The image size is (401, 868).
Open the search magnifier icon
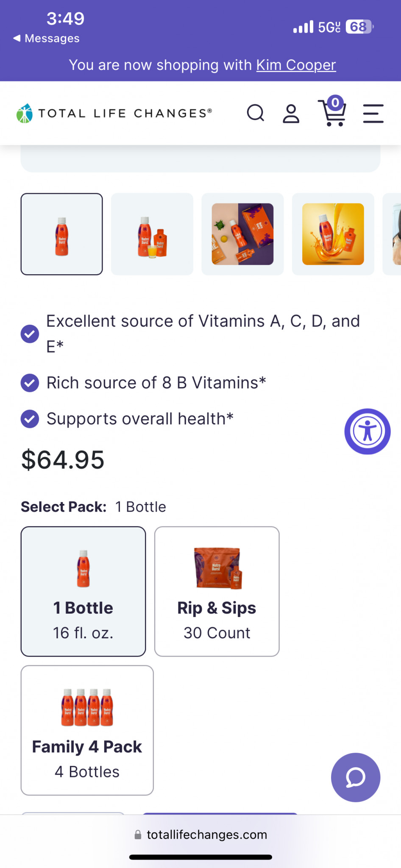tap(256, 113)
